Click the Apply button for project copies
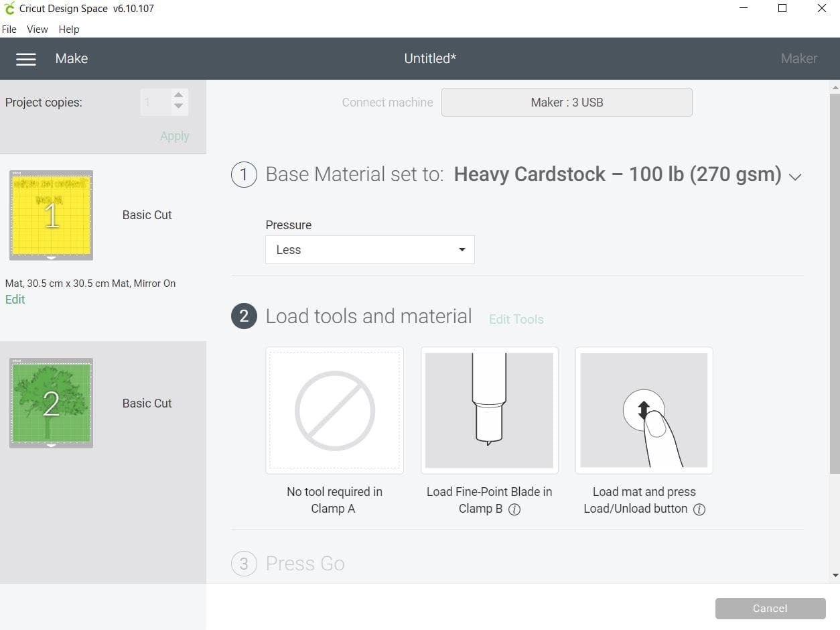840x630 pixels. (175, 136)
